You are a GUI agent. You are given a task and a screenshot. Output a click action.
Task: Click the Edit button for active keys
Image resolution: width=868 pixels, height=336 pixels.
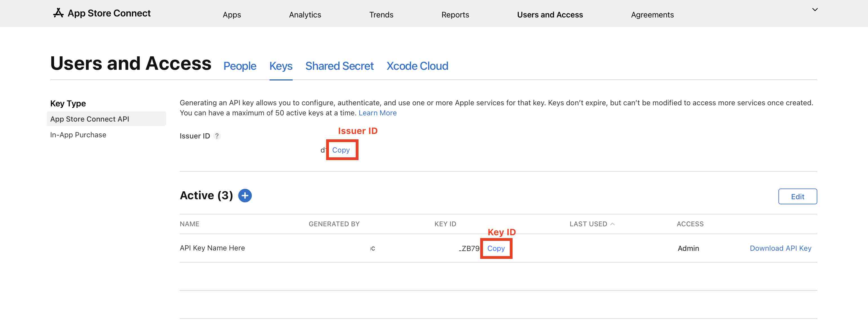point(798,197)
